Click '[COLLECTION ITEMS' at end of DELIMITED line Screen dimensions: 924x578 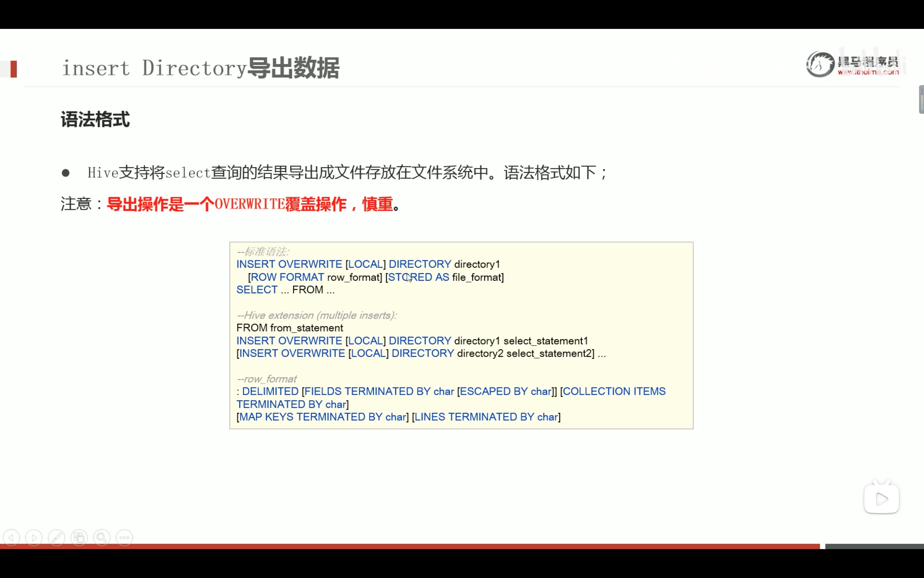613,391
